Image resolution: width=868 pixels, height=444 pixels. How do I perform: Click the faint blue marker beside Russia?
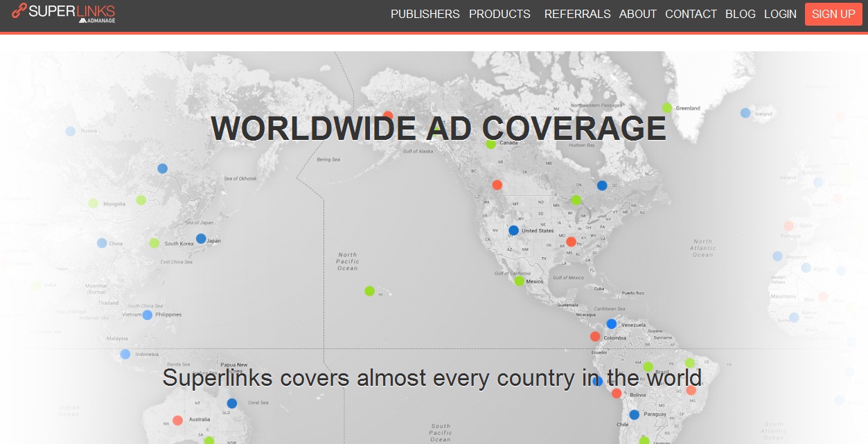[x=70, y=131]
